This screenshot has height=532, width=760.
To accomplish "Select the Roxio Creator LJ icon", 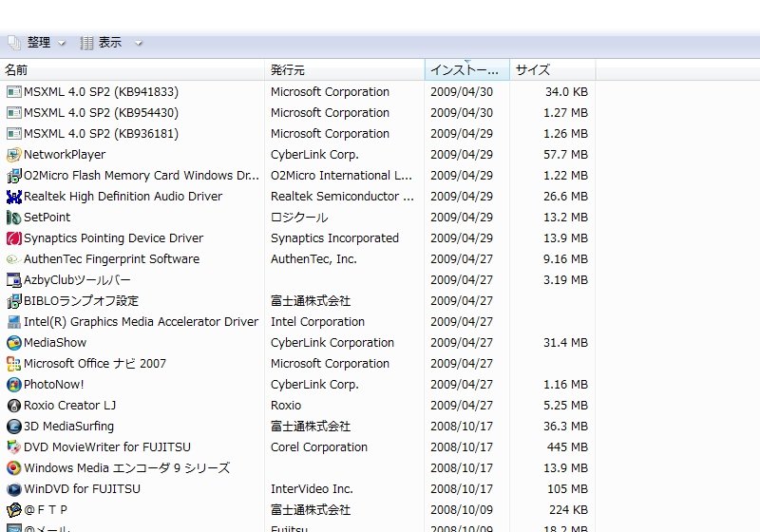I will click(x=14, y=406).
